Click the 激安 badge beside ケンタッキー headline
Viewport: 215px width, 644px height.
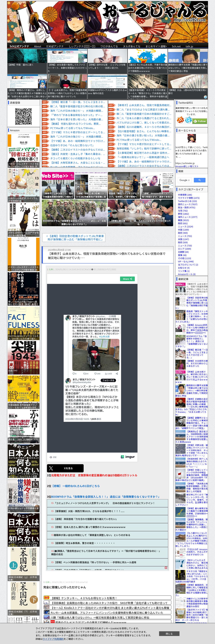(47, 598)
